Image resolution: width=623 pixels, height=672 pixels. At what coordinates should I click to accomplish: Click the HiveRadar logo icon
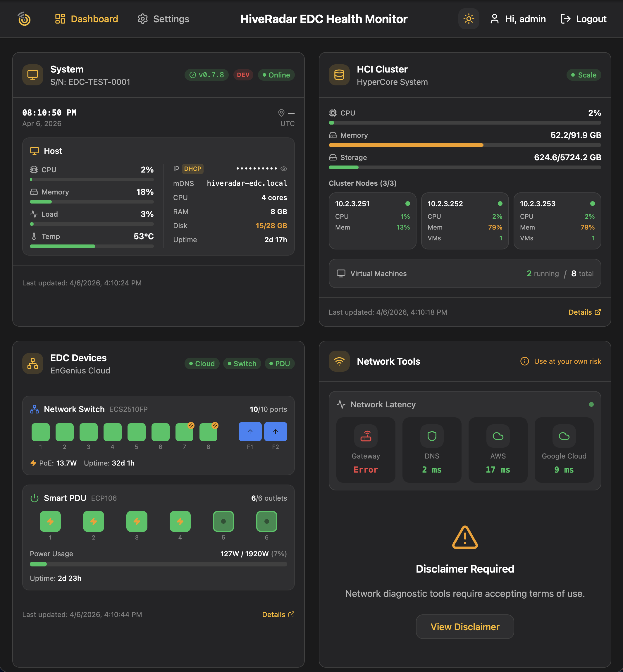point(24,19)
